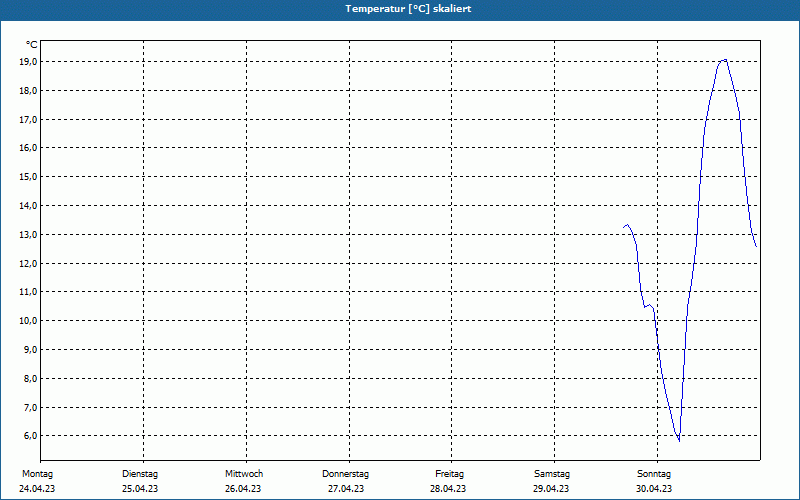Click the 11,0 y-axis label
800x500 pixels.
click(x=28, y=292)
